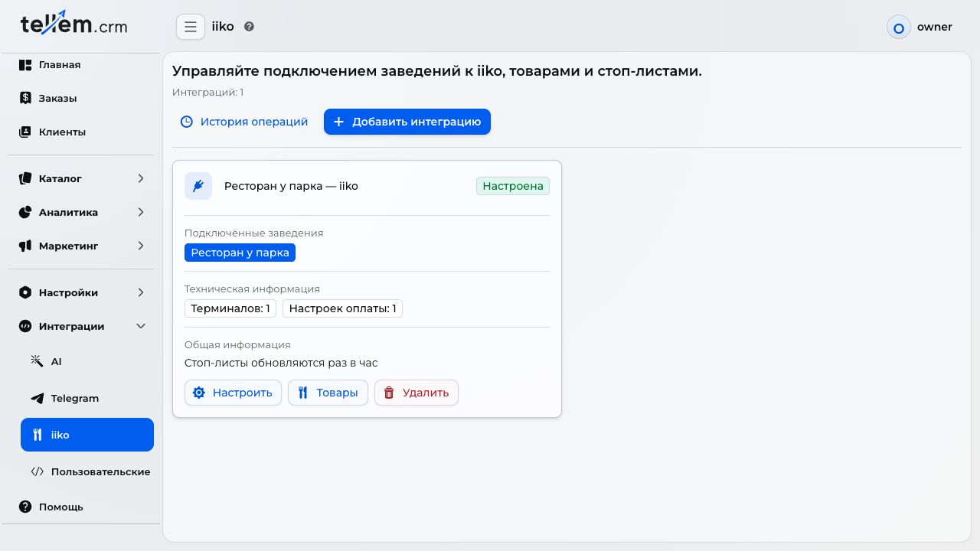Click the Главная dashboard icon
Viewport: 980px width, 551px height.
[25, 65]
